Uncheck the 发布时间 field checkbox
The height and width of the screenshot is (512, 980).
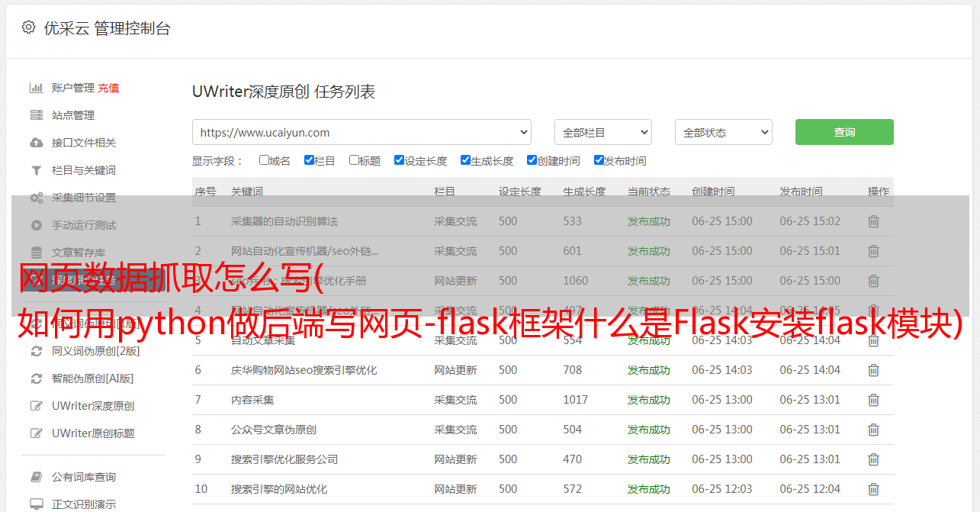click(599, 160)
